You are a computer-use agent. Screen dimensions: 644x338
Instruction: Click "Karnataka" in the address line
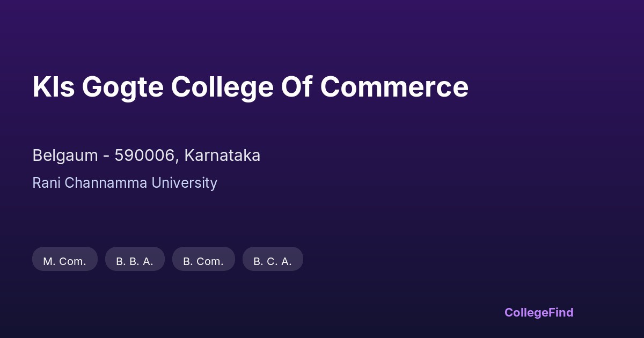tap(222, 156)
